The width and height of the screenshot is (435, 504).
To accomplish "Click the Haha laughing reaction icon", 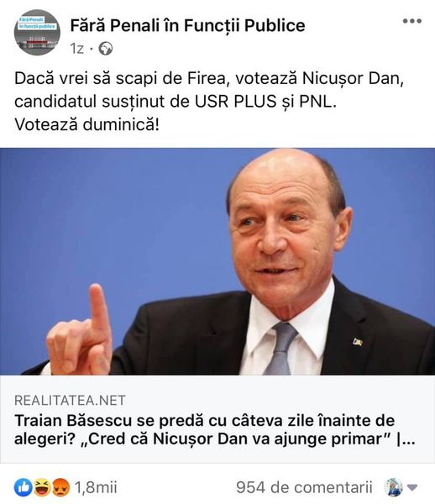I will point(42,487).
